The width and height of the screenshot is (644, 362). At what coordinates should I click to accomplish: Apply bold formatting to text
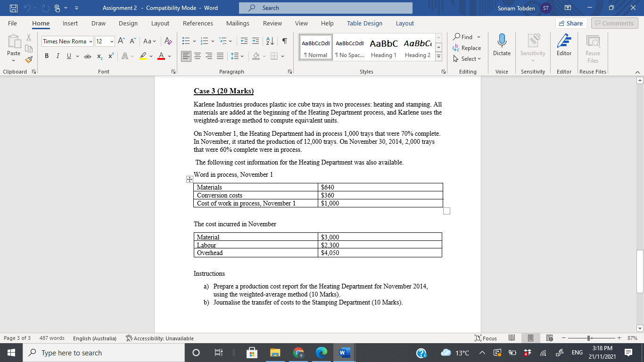[46, 56]
